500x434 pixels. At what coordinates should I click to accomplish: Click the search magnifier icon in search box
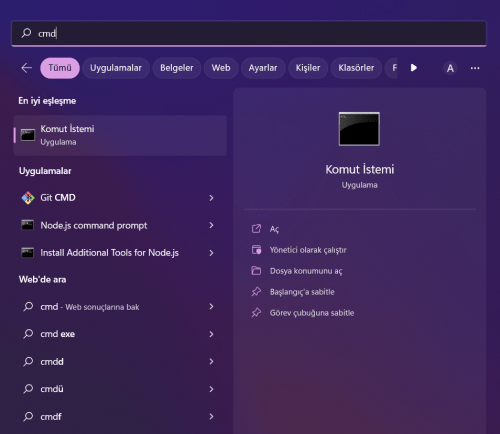26,33
